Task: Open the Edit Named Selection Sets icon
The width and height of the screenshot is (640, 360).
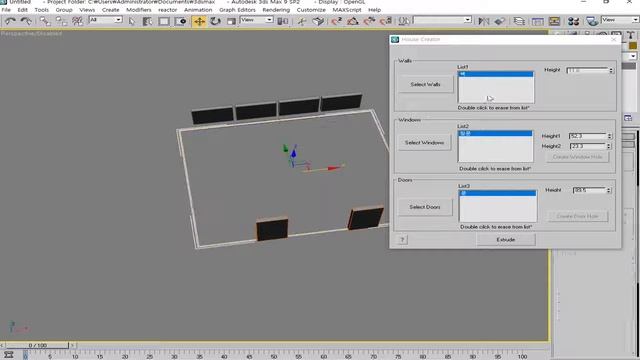Action: 404,21
